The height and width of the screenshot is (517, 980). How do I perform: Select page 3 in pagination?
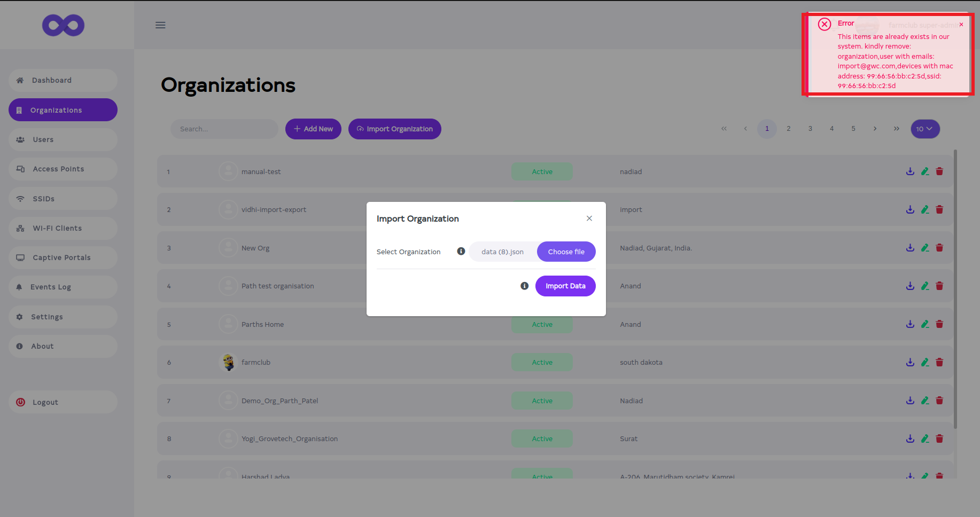click(810, 129)
